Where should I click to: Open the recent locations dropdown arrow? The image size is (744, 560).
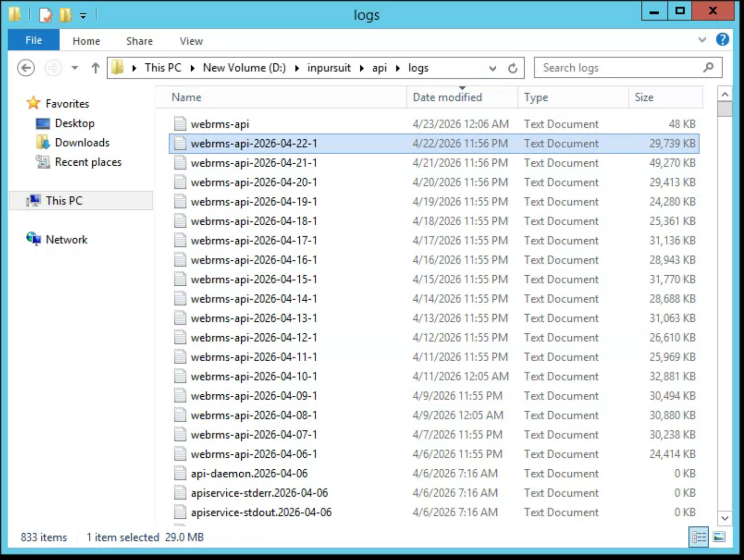[x=74, y=68]
